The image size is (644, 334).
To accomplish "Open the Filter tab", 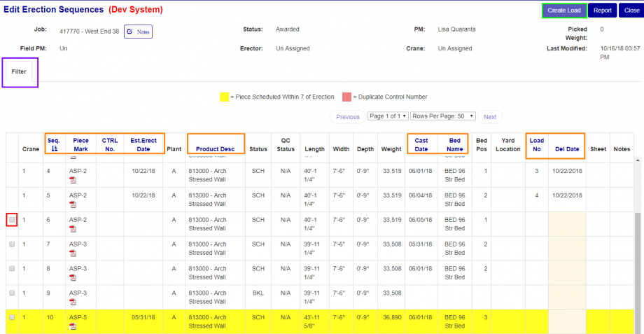I will (19, 71).
